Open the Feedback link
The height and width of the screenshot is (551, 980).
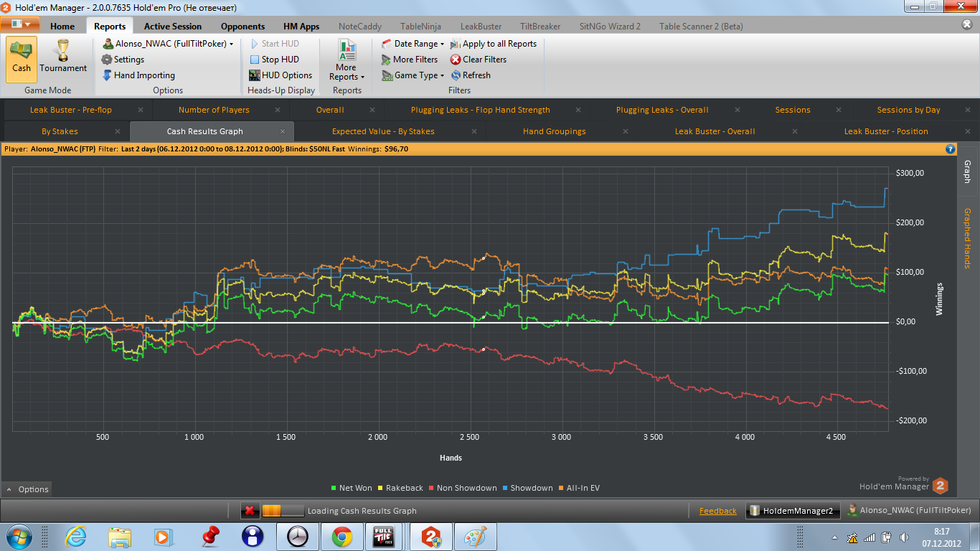718,511
